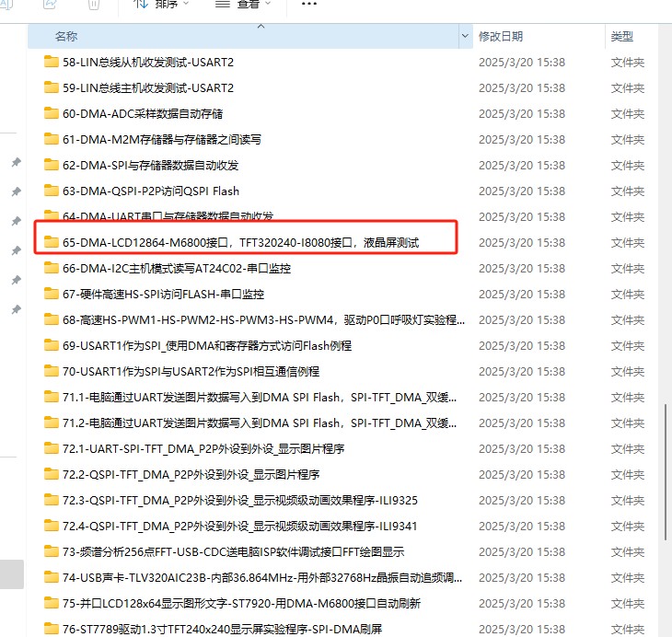Select folder name 76-ST7789驱动1.3寸TFT240x240
Image resolution: width=672 pixels, height=637 pixels.
pyautogui.click(x=223, y=629)
